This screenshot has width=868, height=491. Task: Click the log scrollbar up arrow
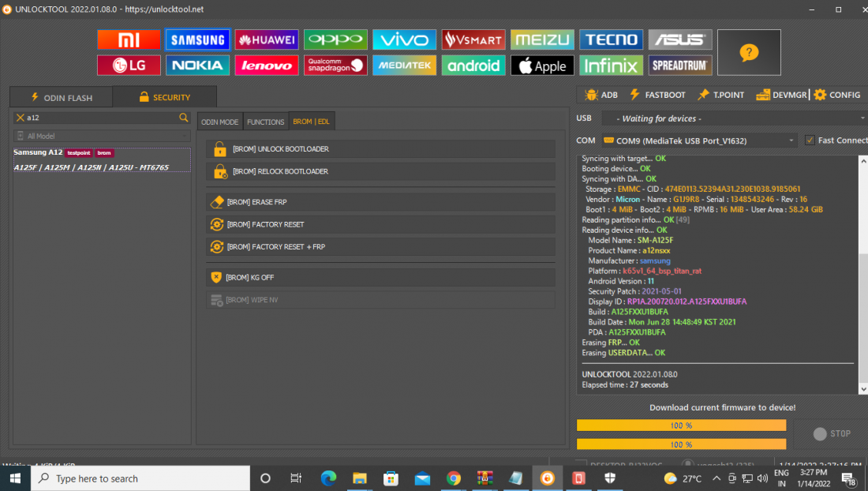pos(863,160)
